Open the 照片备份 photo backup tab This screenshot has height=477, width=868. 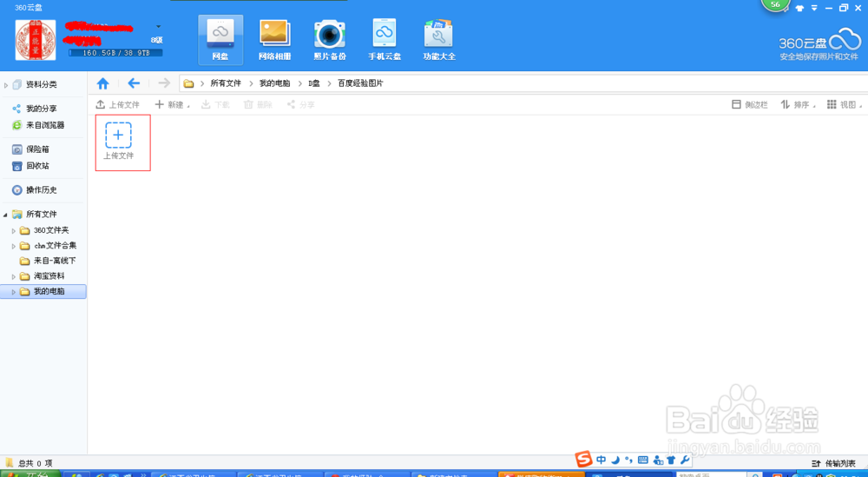(330, 41)
